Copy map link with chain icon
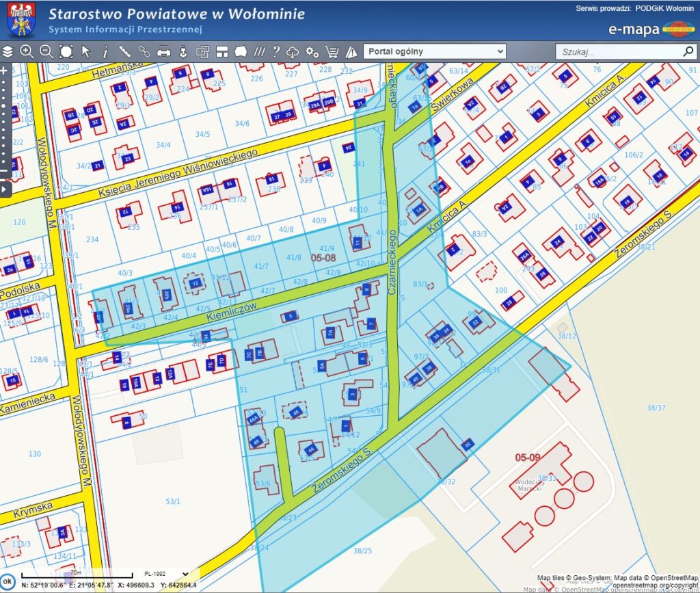 coord(144,51)
